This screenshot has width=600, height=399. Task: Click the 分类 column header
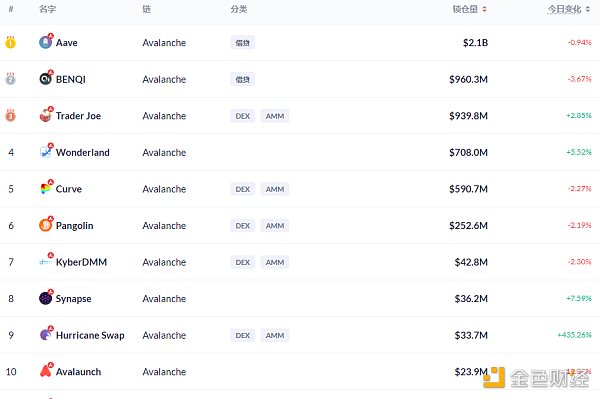tap(239, 9)
